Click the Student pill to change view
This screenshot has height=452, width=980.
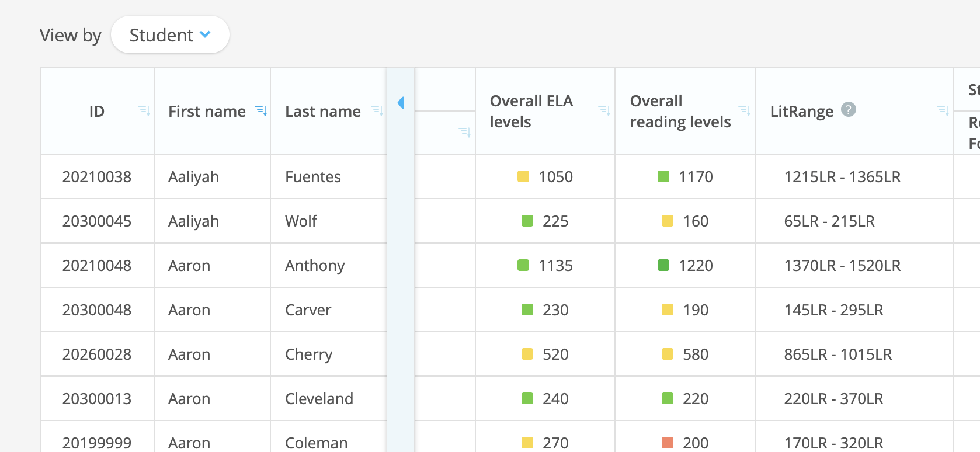[x=170, y=35]
